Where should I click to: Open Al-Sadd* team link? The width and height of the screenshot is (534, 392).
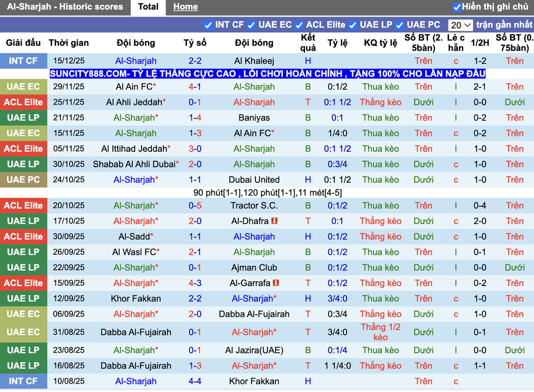coord(136,236)
